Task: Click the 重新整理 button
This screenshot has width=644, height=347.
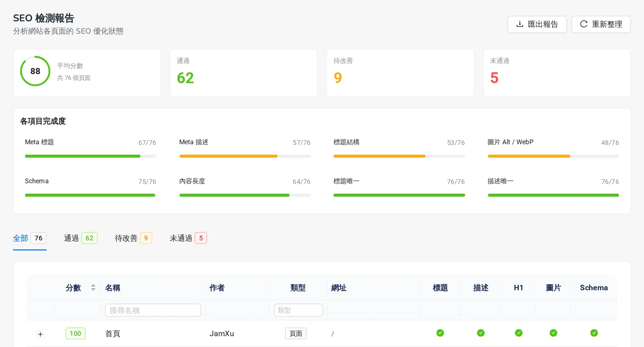Action: 601,24
